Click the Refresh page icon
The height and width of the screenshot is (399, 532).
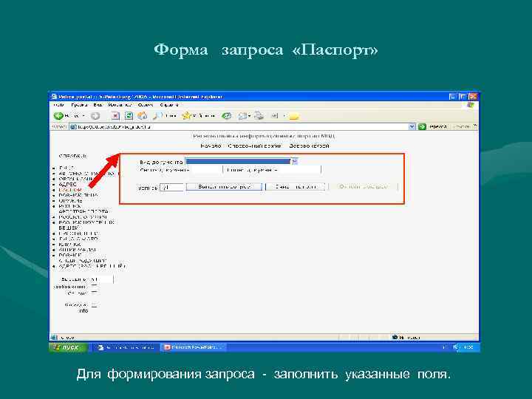(x=129, y=116)
